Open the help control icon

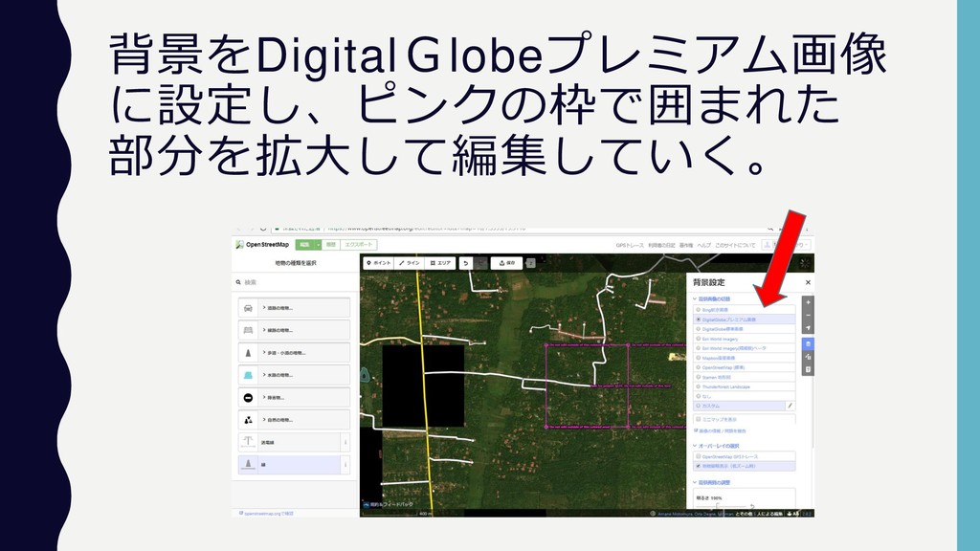(808, 369)
